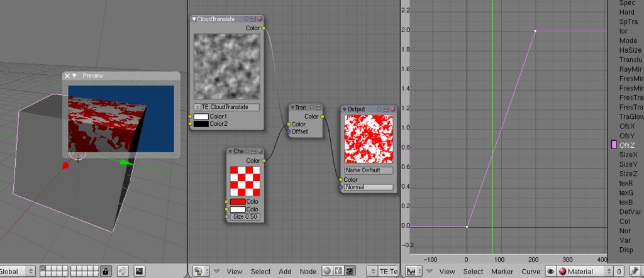Image resolution: width=644 pixels, height=278 pixels.
Task: Select composite nodes icon
Action: point(338,271)
